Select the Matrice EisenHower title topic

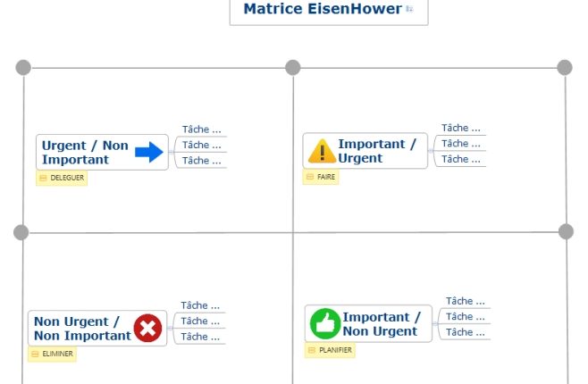323,9
